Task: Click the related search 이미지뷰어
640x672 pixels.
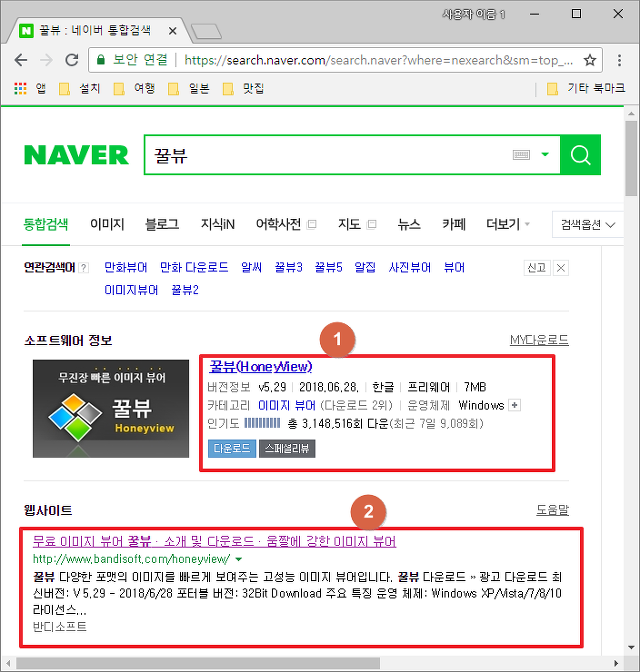Action: coord(131,290)
